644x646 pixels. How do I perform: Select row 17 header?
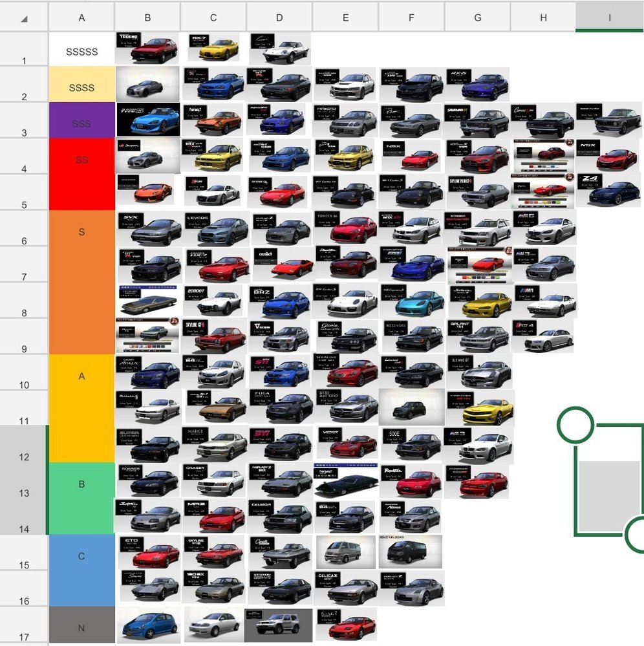[24, 625]
